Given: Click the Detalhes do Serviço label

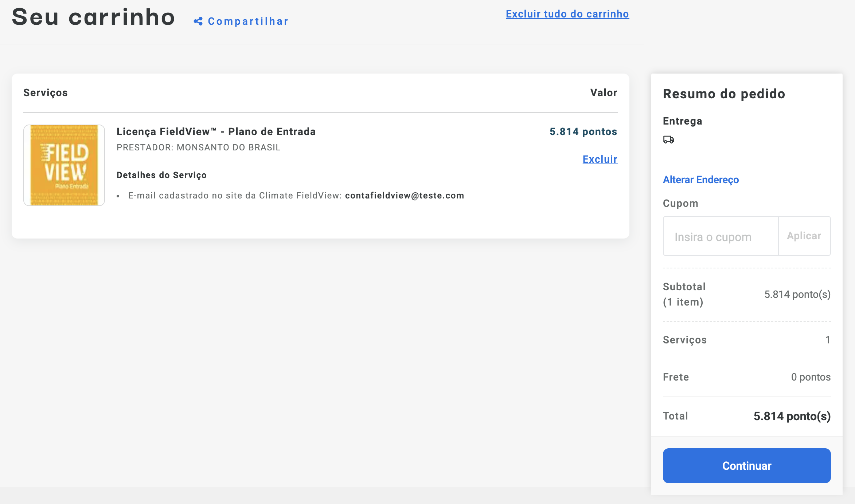Looking at the screenshot, I should (161, 175).
